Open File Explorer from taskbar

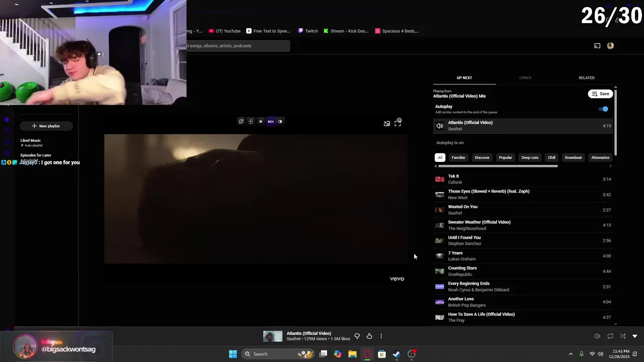352,354
